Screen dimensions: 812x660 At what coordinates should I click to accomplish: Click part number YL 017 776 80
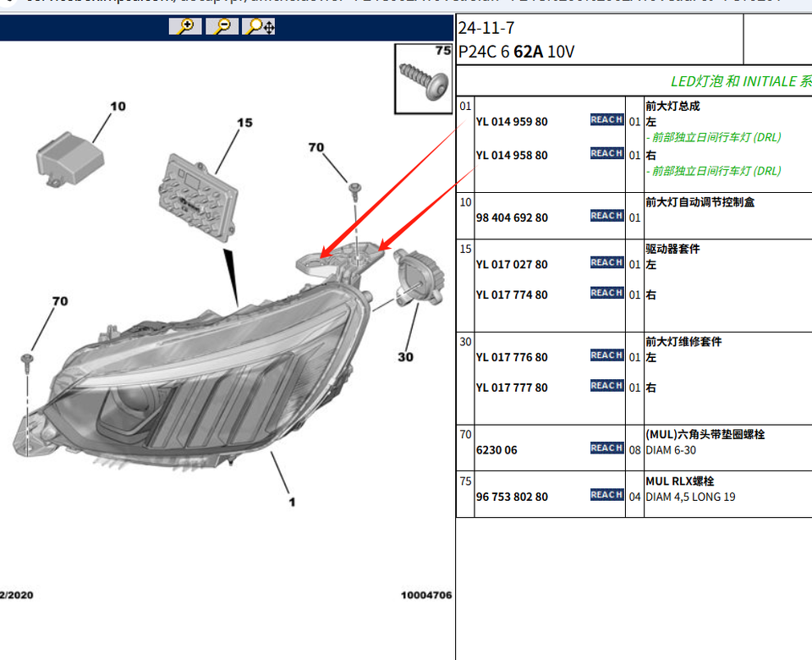[x=512, y=358]
